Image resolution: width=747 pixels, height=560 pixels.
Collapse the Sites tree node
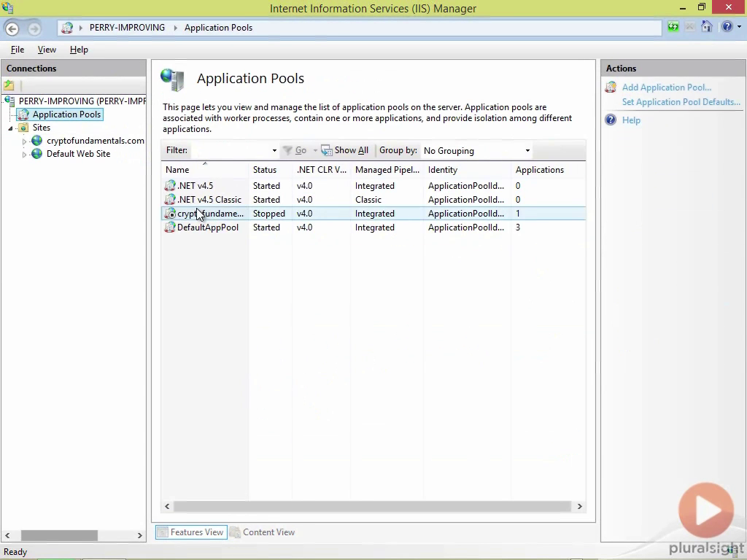point(10,128)
